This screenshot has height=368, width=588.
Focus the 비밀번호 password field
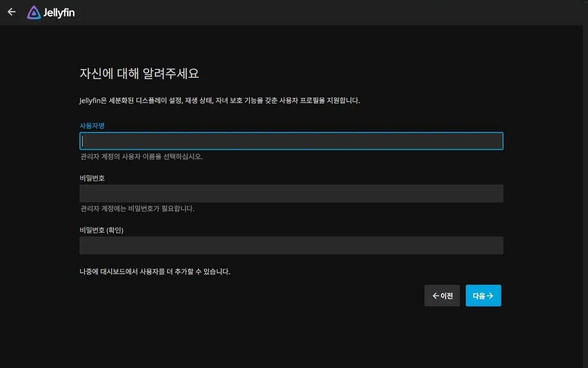(291, 193)
